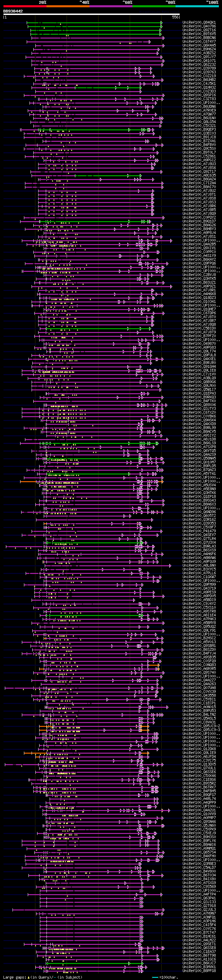Click the UniRef100_B7ZXA1 label
Image resolution: width=222 pixels, height=980 pixels.
[199, 141]
